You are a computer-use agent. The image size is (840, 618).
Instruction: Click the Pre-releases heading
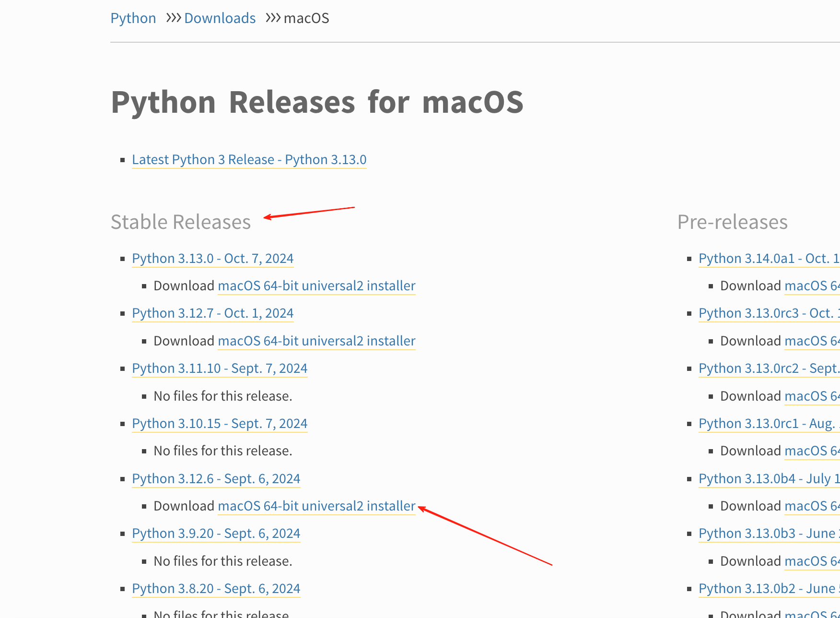coord(733,222)
